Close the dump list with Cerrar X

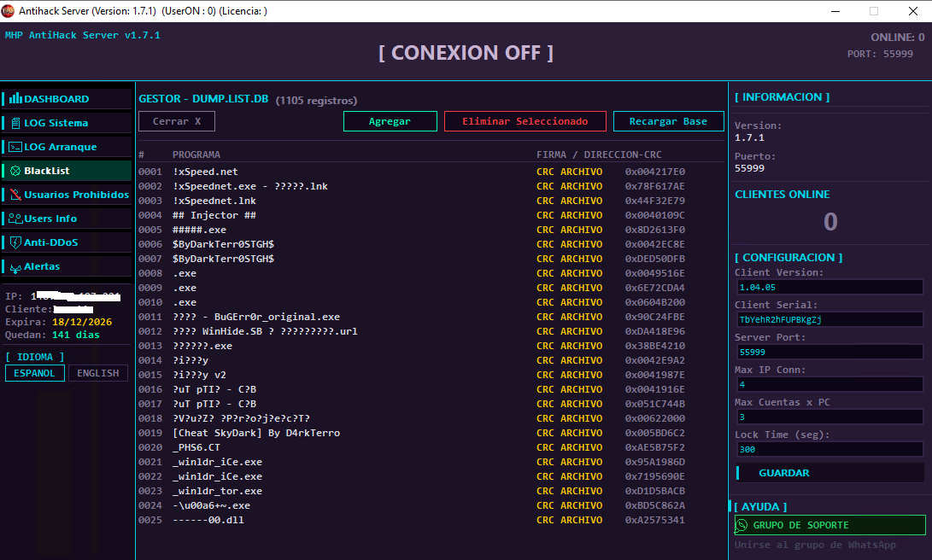click(177, 121)
